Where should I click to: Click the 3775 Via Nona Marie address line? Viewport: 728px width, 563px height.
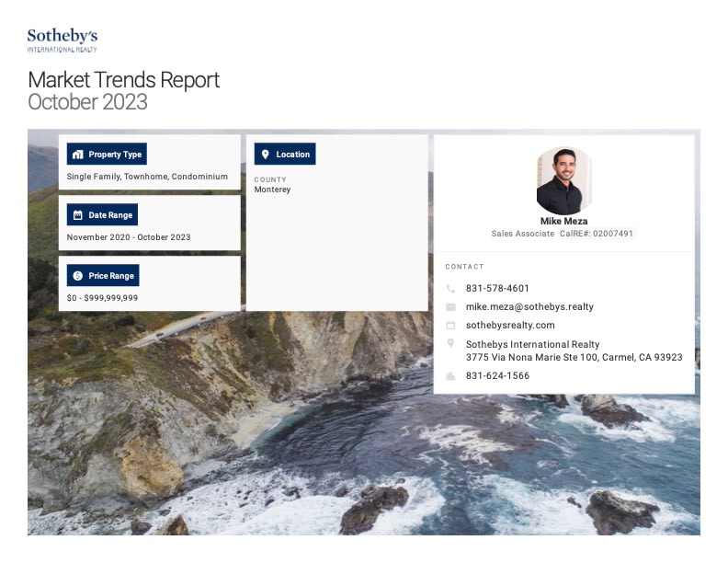574,357
